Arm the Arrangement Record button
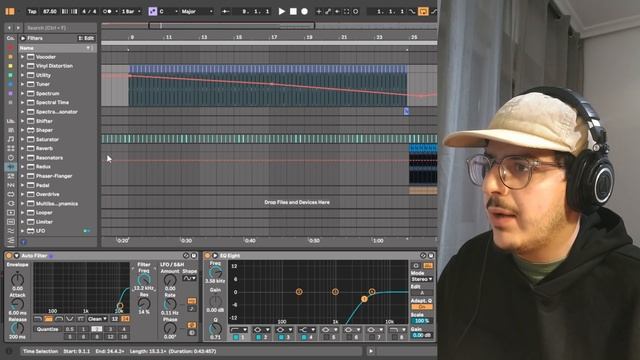 [x=304, y=11]
